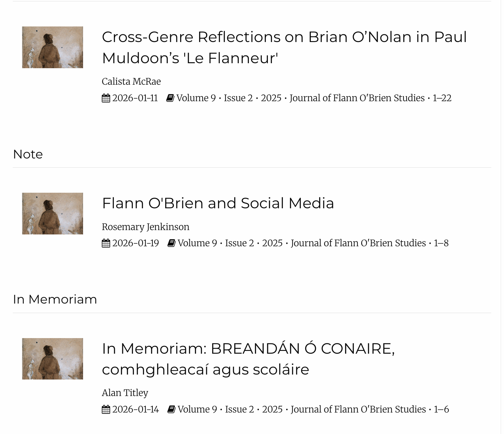This screenshot has height=434, width=504.
Task: Click the book icon on Calista McRae's article
Action: click(x=170, y=98)
